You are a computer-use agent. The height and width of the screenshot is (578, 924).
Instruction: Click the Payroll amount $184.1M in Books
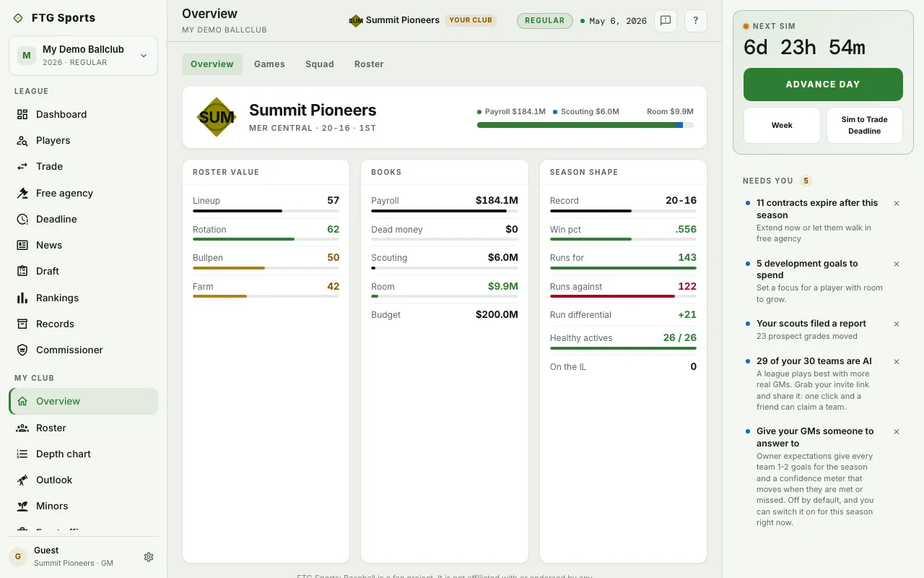click(497, 200)
